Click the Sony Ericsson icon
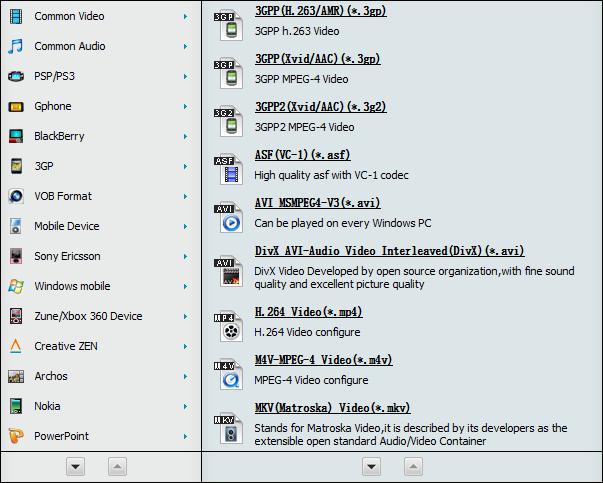 point(16,256)
